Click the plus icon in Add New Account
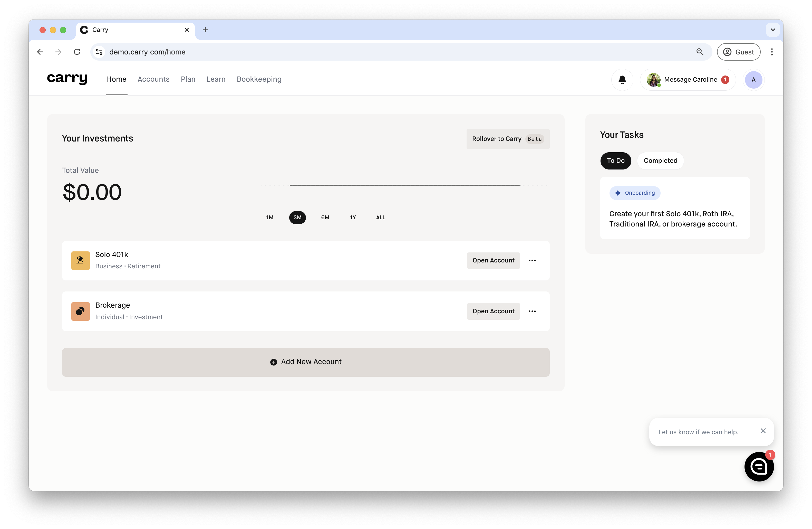 tap(273, 362)
